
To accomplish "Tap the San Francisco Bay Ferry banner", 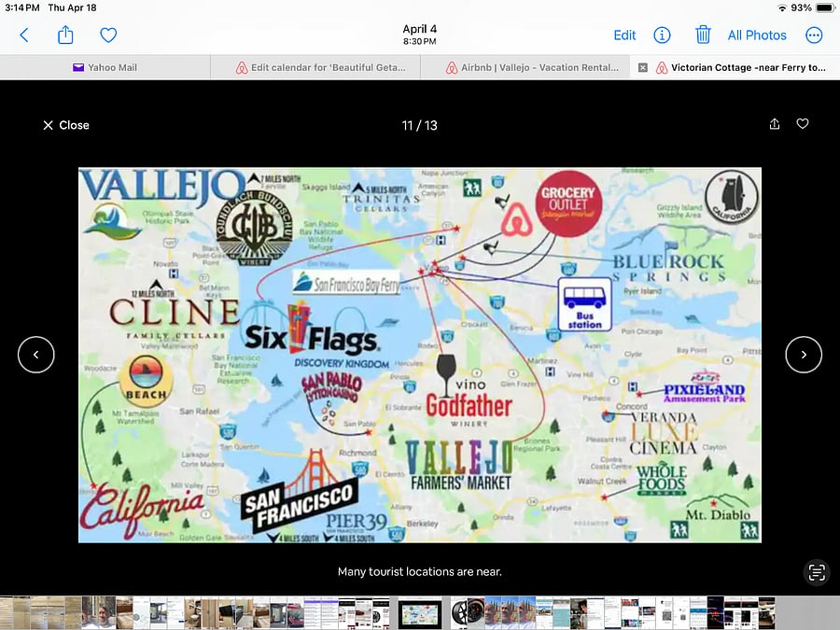I will click(x=346, y=284).
